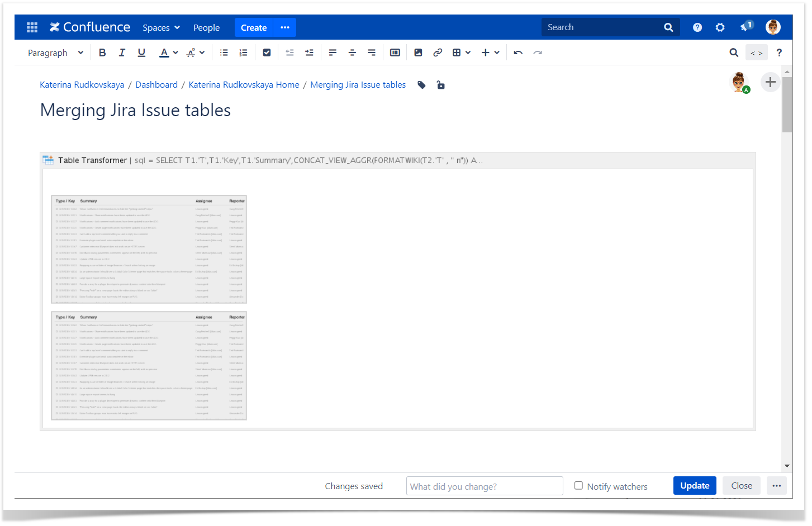Image resolution: width=812 pixels, height=526 pixels.
Task: Open the text color picker arrow
Action: tap(175, 52)
